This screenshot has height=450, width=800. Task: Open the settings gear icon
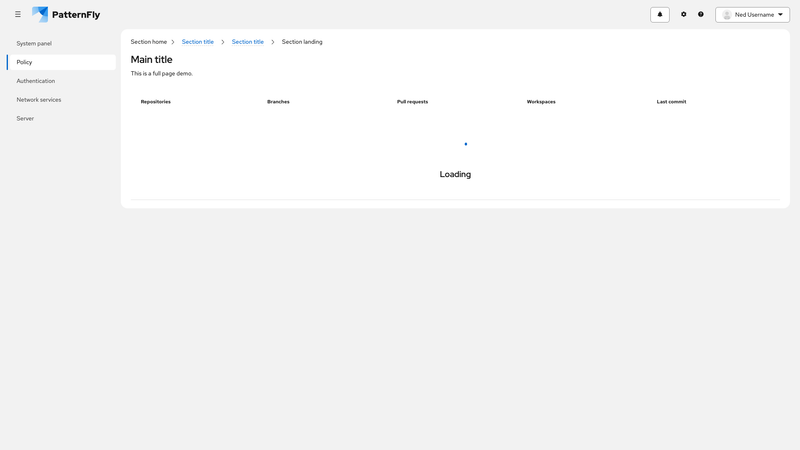(684, 14)
